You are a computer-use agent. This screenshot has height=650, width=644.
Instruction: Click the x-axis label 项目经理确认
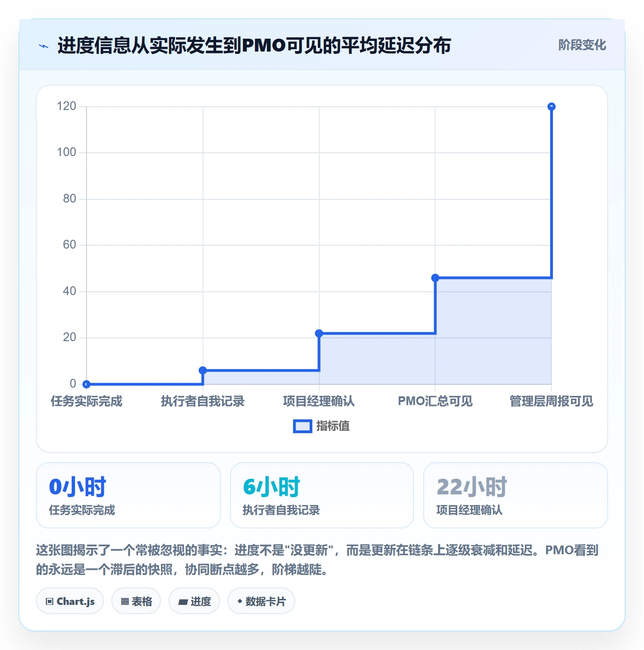point(319,401)
